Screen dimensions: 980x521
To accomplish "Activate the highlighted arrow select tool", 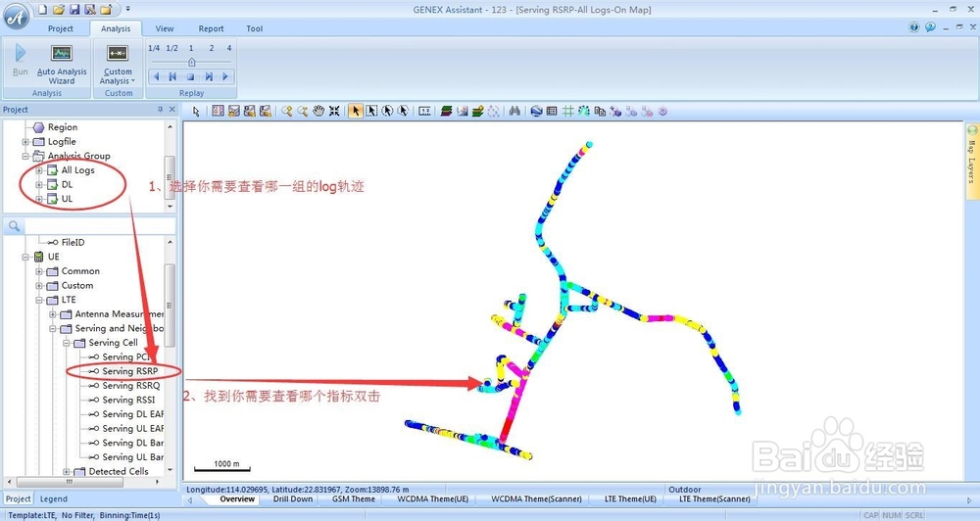I will point(355,112).
